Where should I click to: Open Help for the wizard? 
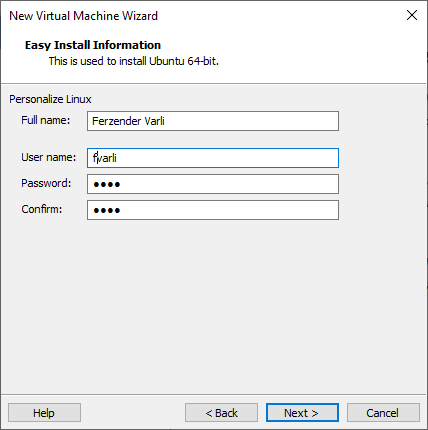[44, 413]
